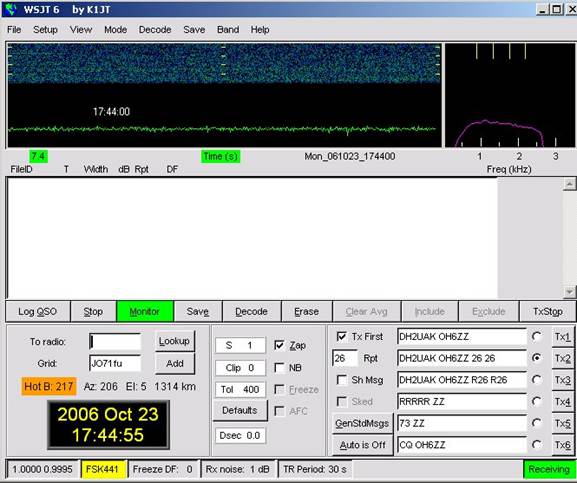Enable the NB checkbox
This screenshot has width=577, height=483.
click(x=279, y=367)
